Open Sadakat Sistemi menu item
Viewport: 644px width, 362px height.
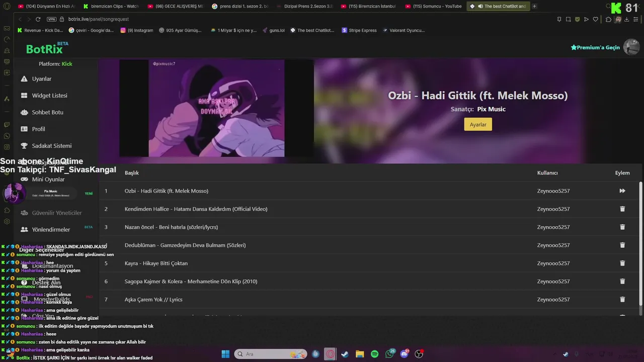(x=51, y=146)
